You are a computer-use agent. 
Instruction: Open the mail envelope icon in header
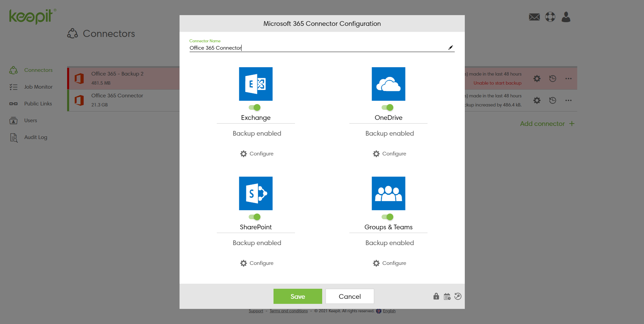point(534,17)
